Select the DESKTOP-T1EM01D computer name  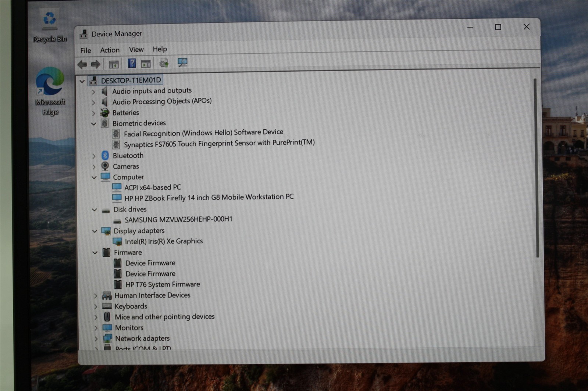131,80
